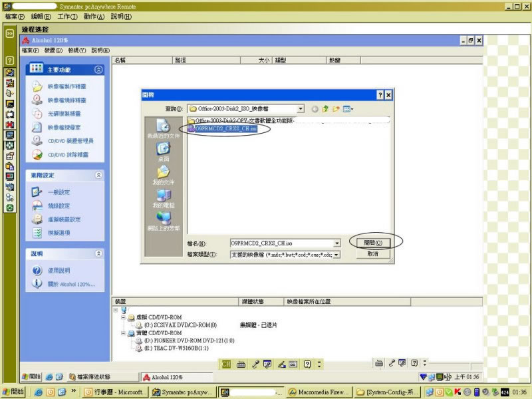
Task: Select (D:) PIONEER DVD-ROM DVD-121 drive
Action: 186,340
